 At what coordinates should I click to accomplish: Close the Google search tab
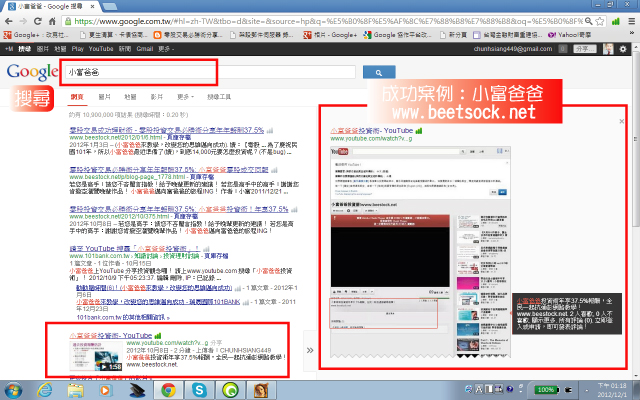93,6
